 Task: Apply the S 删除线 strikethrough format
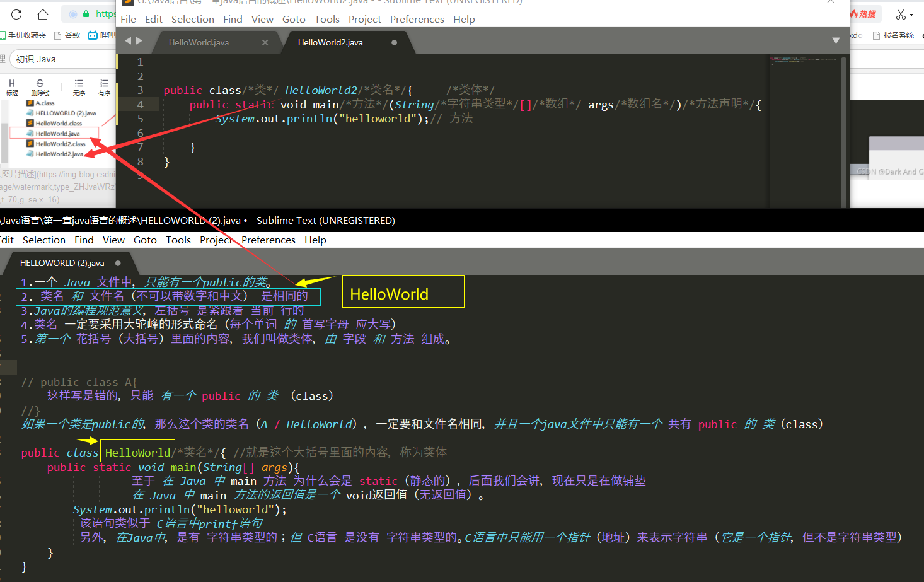[40, 88]
